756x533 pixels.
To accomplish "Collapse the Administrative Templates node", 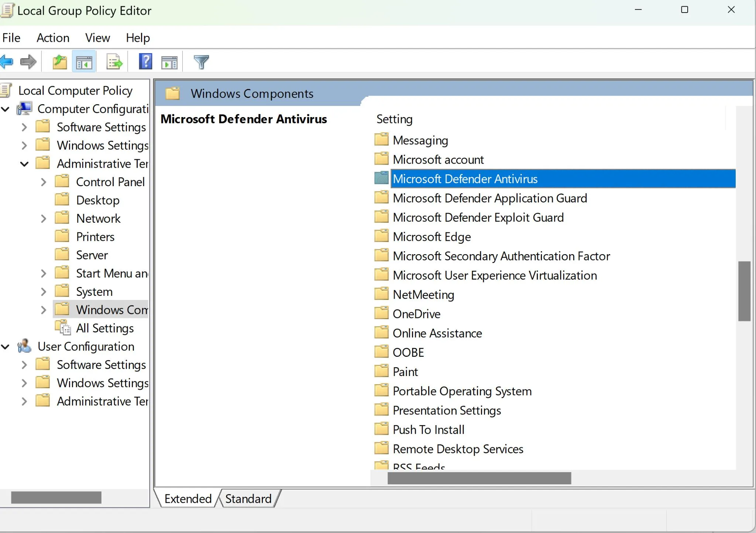I will (24, 164).
